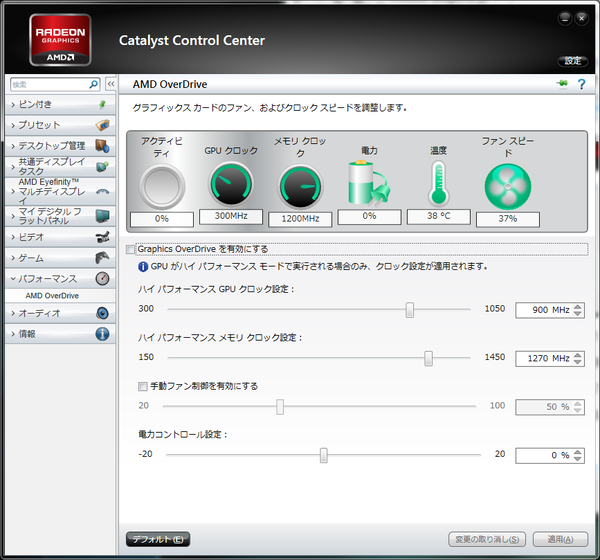Click the temperature thermometer icon

[x=439, y=183]
